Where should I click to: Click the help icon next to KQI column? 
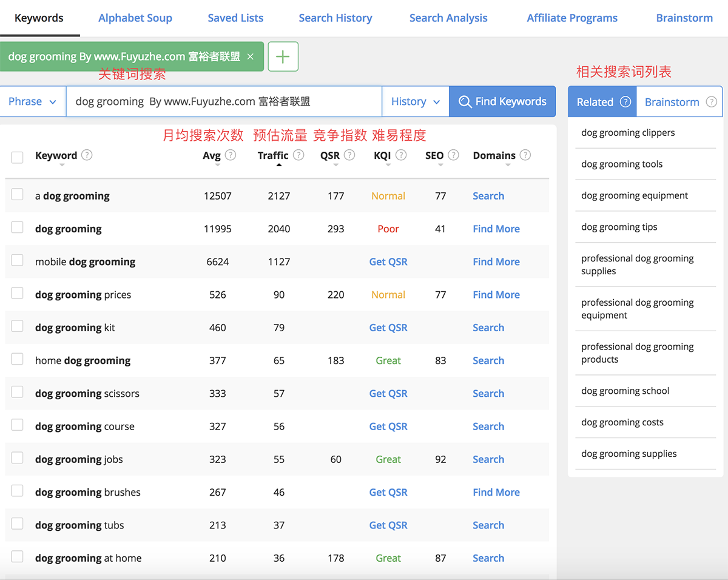(400, 155)
